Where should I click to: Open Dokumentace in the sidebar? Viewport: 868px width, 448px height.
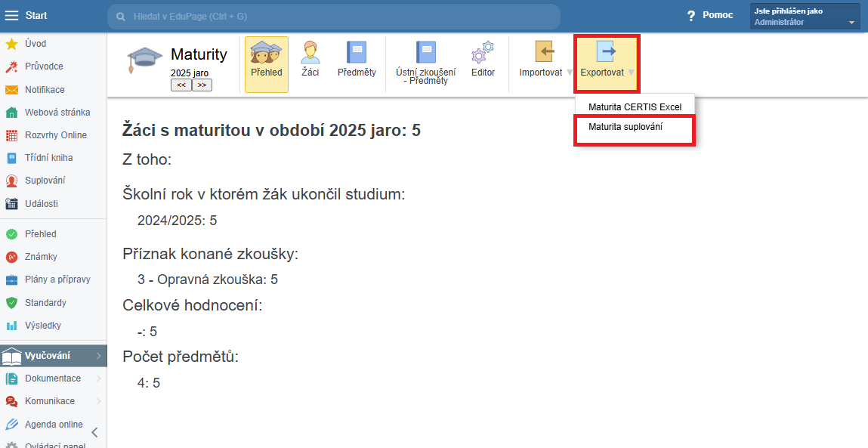pos(53,378)
